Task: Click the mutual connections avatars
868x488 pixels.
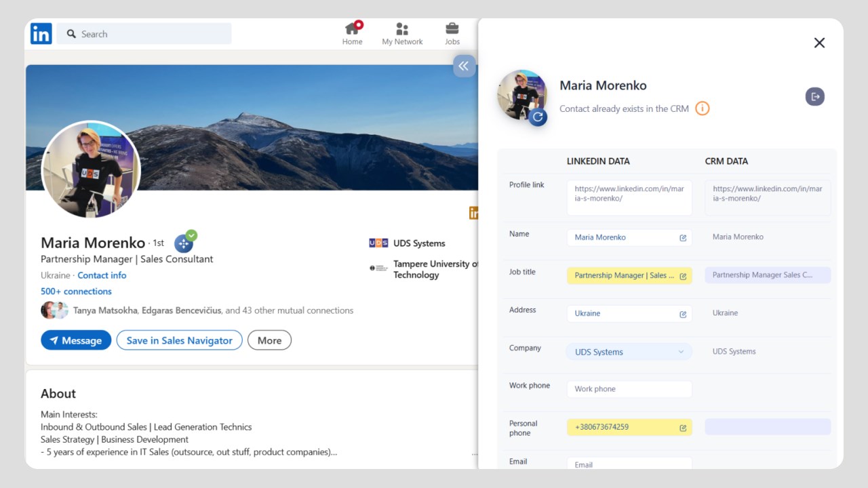Action: point(54,310)
